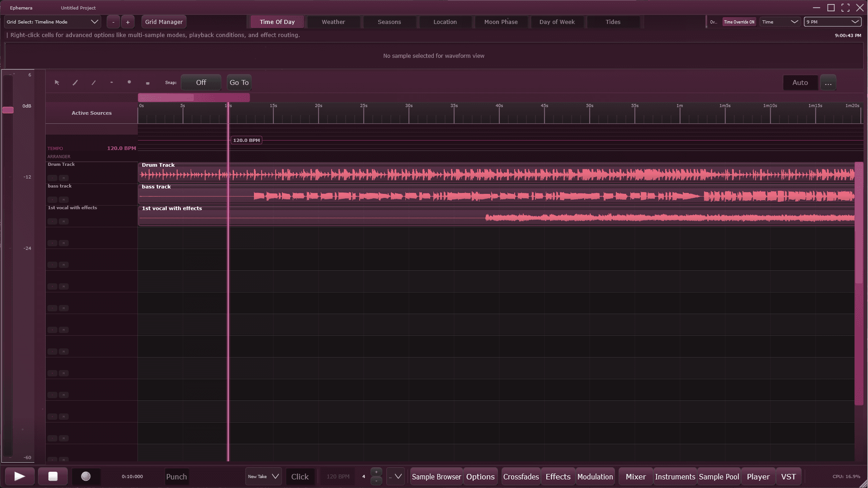Switch to the Weather tab
The height and width of the screenshot is (488, 868).
click(333, 22)
